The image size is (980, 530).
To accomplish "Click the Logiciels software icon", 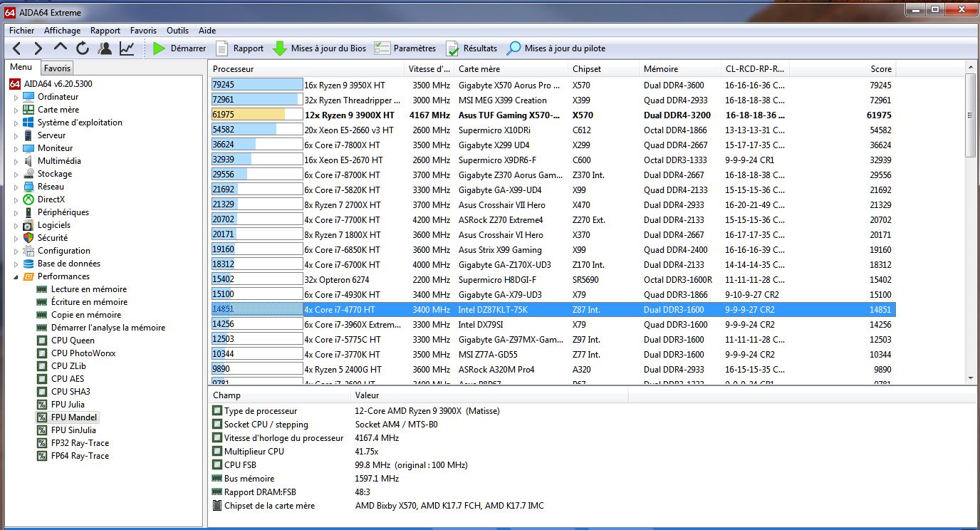I will coord(28,225).
